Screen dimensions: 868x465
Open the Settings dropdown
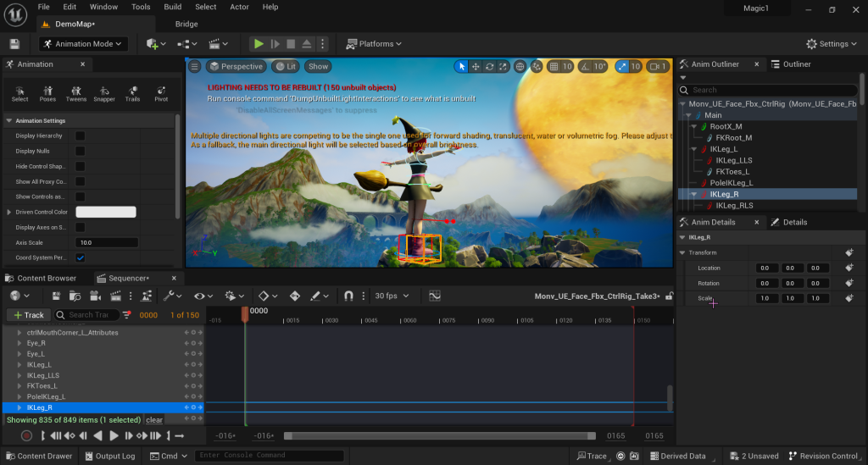pos(832,44)
